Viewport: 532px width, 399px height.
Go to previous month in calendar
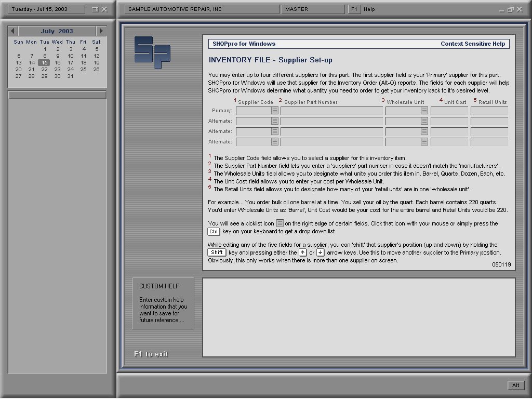point(12,31)
